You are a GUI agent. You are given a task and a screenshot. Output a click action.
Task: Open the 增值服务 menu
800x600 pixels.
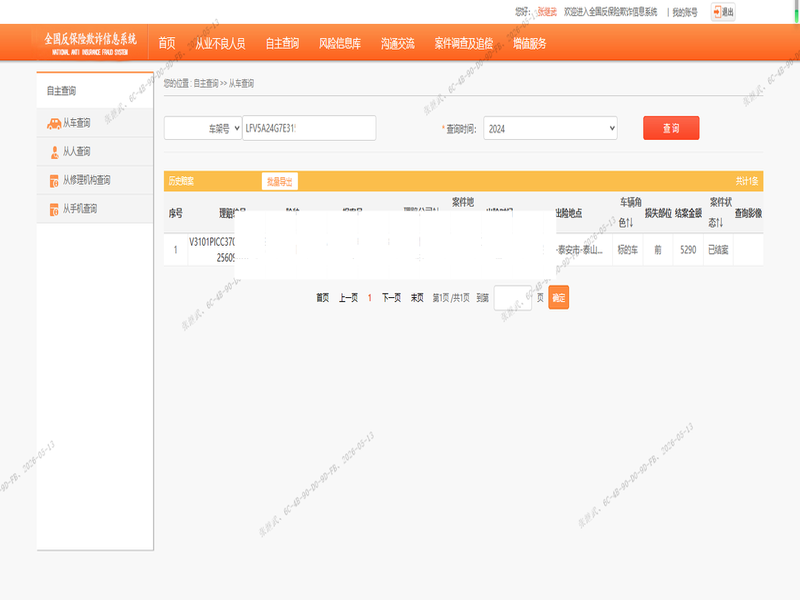[530, 43]
